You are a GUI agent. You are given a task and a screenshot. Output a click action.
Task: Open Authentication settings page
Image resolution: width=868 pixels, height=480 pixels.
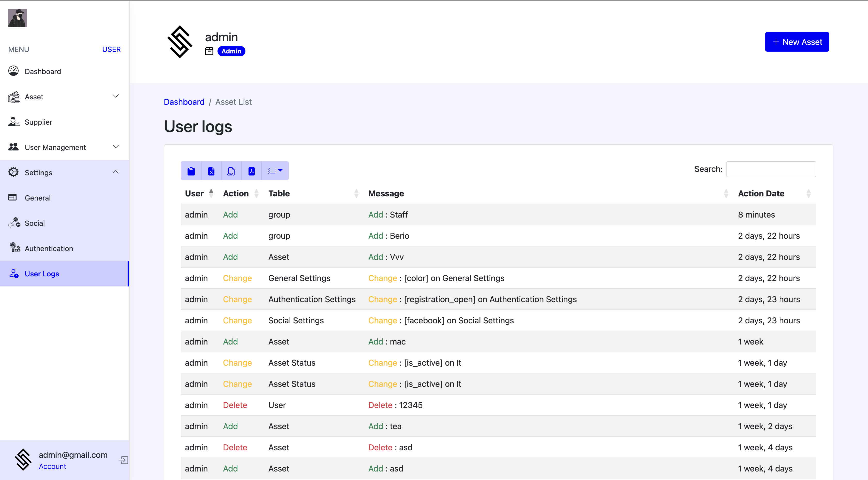point(49,249)
